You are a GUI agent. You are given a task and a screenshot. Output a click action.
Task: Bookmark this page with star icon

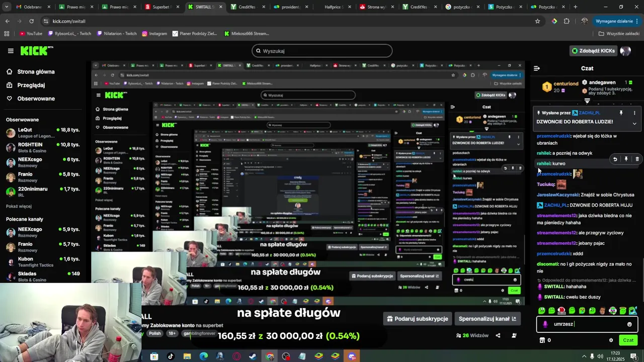(x=537, y=21)
